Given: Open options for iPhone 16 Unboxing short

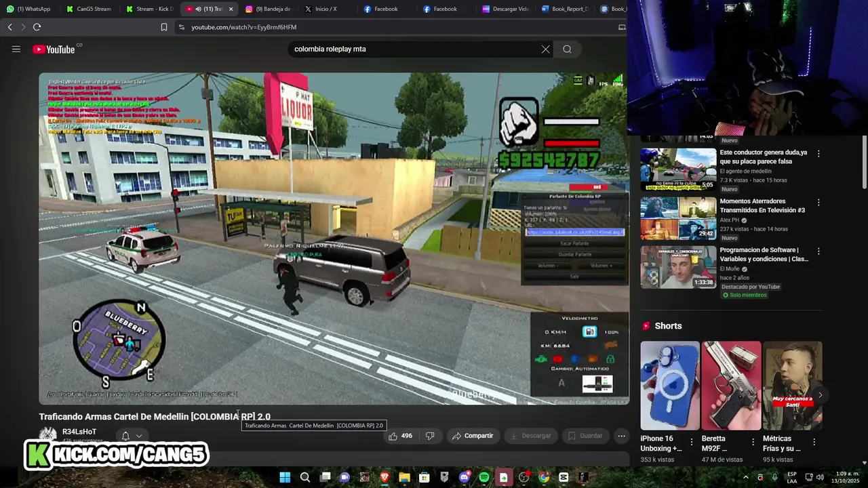Looking at the screenshot, I should click(692, 442).
